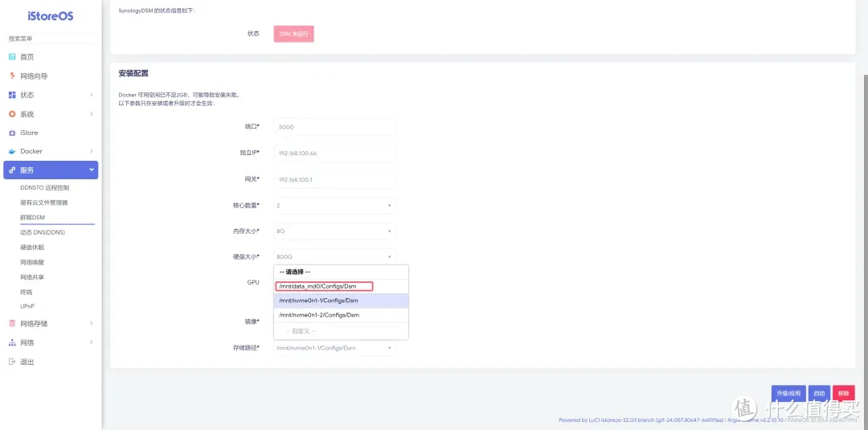The height and width of the screenshot is (430, 868).
Task: Click the 端口 port input field
Action: tap(334, 128)
